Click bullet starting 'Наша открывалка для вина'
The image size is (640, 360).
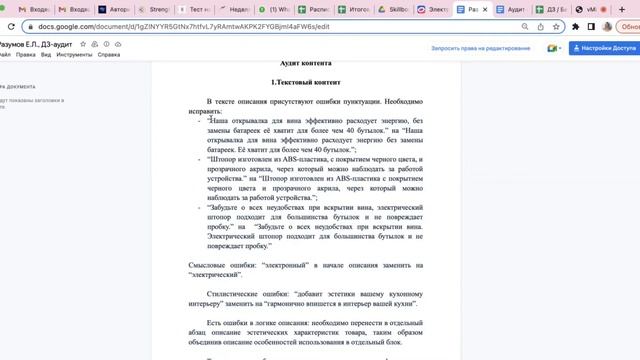point(315,136)
